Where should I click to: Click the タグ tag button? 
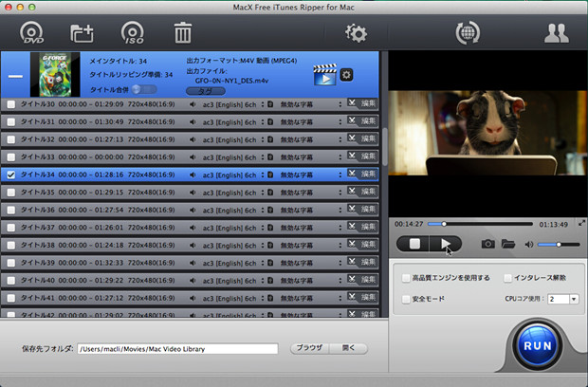(206, 91)
